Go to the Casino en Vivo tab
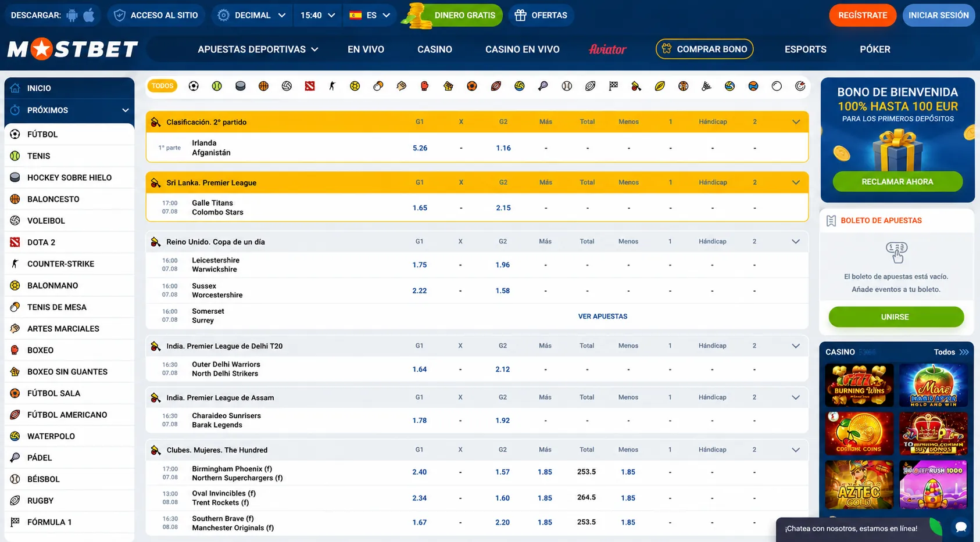Screen dimensions: 980x542 pyautogui.click(x=523, y=49)
